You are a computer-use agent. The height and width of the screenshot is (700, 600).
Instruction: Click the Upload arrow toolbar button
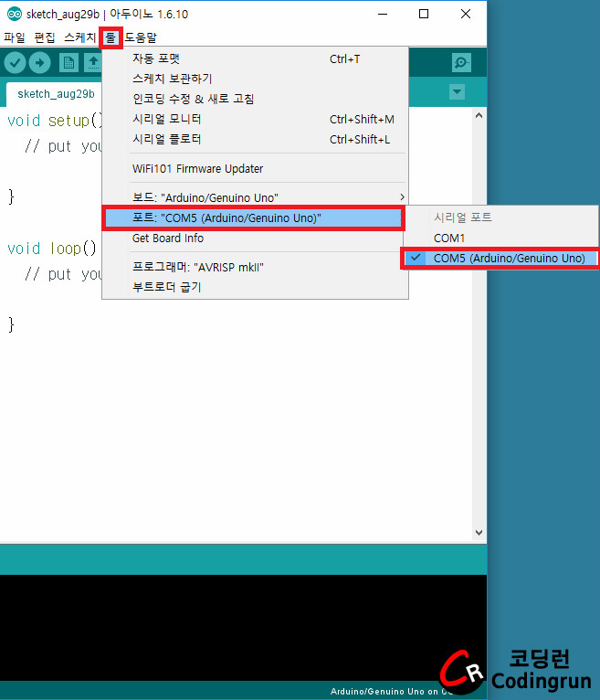(40, 62)
